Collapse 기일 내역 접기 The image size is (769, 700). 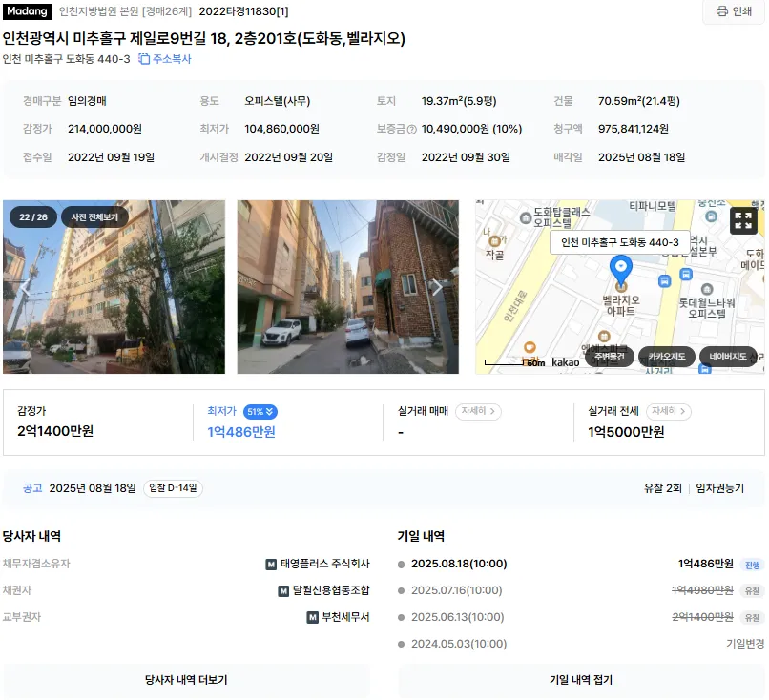(581, 680)
